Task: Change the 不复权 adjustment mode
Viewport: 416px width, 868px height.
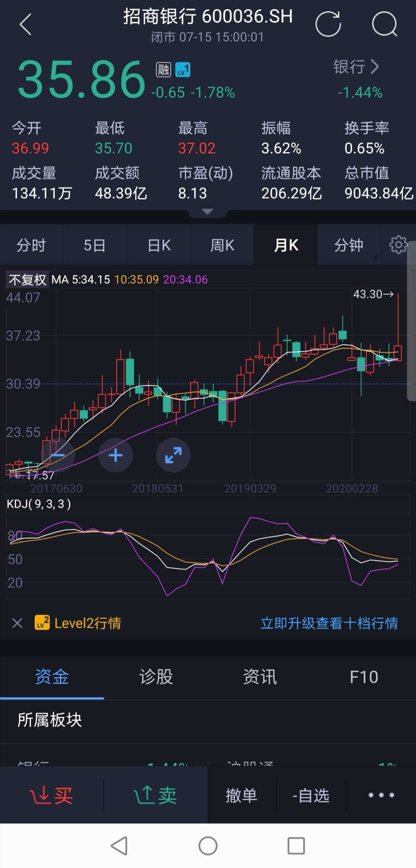Action: click(x=27, y=279)
